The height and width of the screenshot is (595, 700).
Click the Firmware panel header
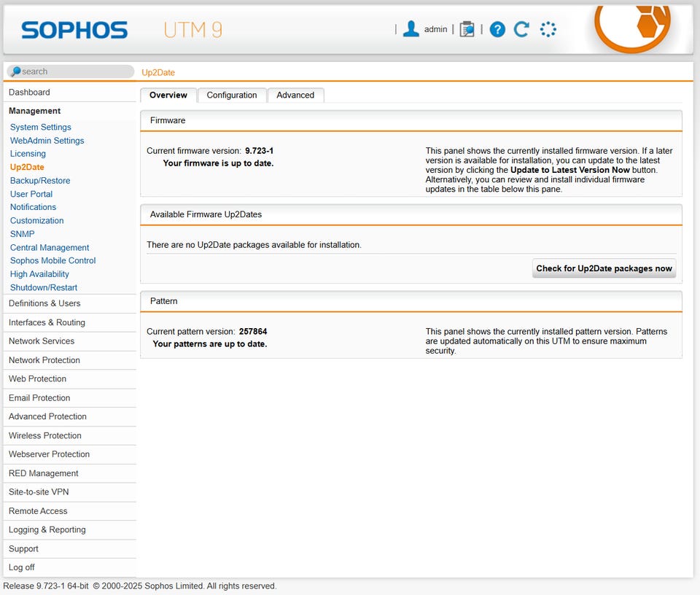pos(411,120)
